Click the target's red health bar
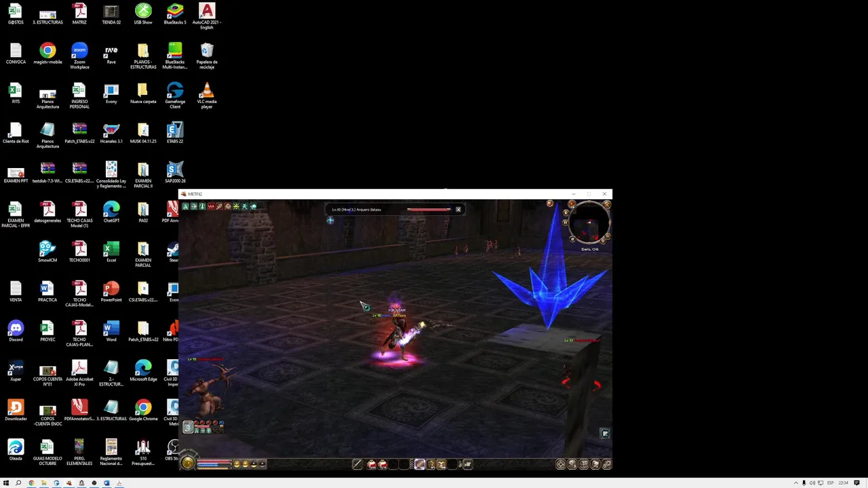 (x=429, y=209)
